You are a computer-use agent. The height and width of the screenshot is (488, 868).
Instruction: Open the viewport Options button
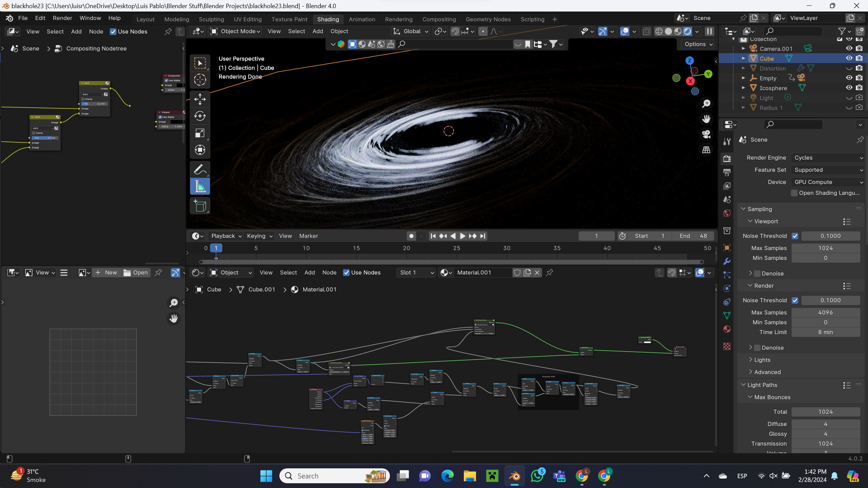tap(698, 44)
